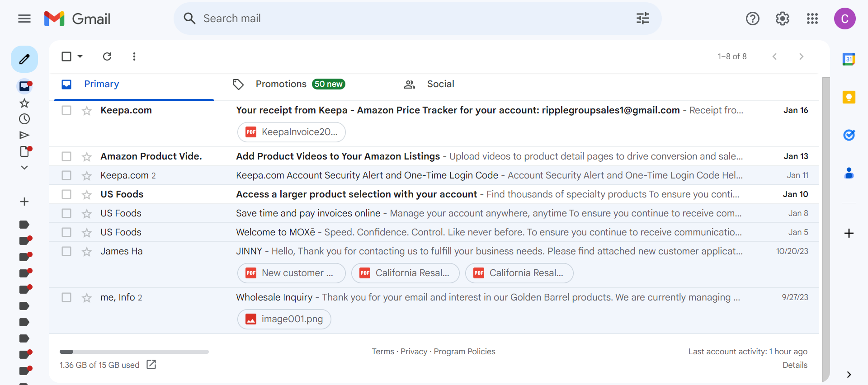Viewport: 868px width, 385px height.
Task: Select Wholesale Inquiry email checkbox
Action: (66, 297)
